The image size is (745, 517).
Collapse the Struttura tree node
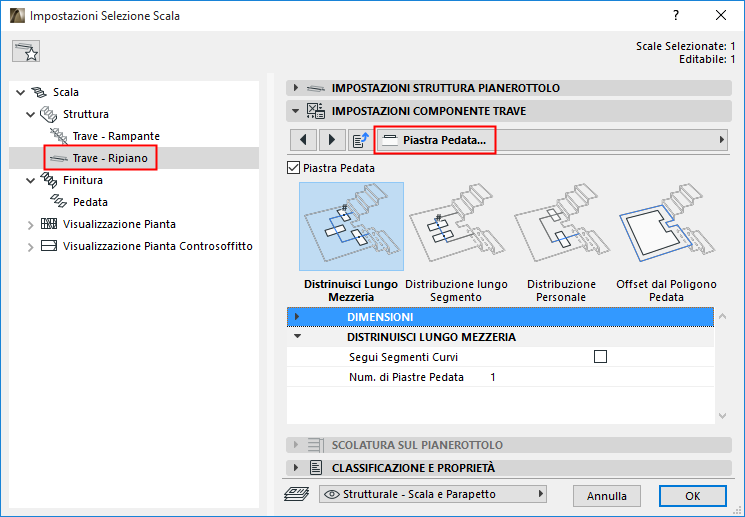(30, 115)
